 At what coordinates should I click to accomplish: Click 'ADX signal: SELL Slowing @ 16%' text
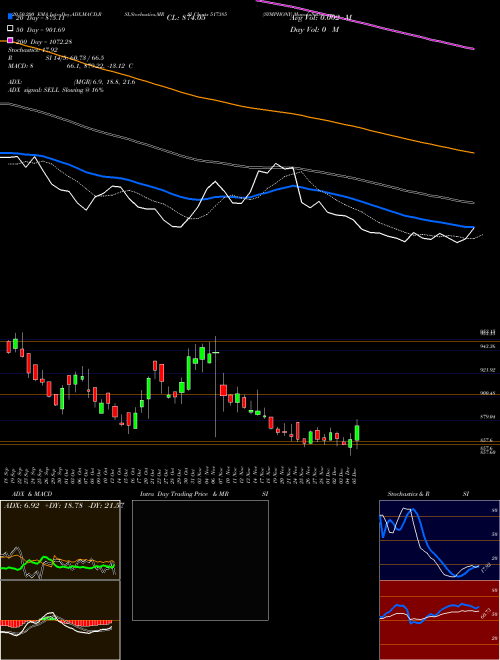(x=56, y=90)
